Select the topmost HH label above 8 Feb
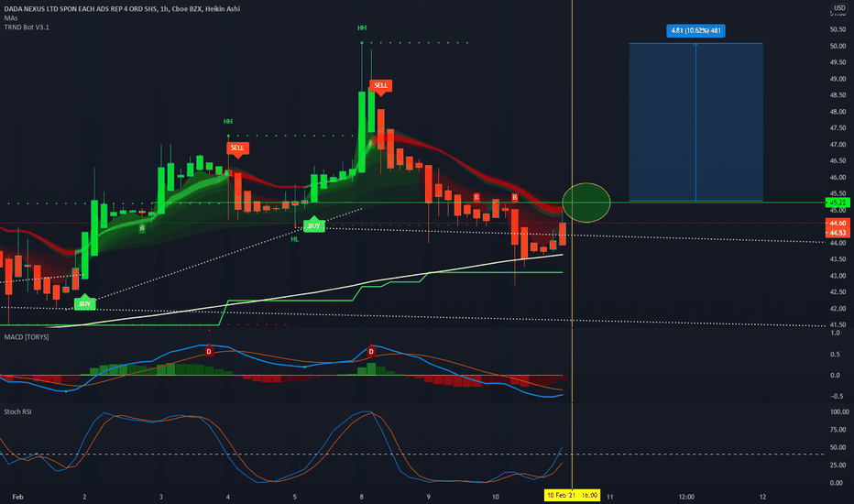The height and width of the screenshot is (504, 854). pyautogui.click(x=362, y=27)
